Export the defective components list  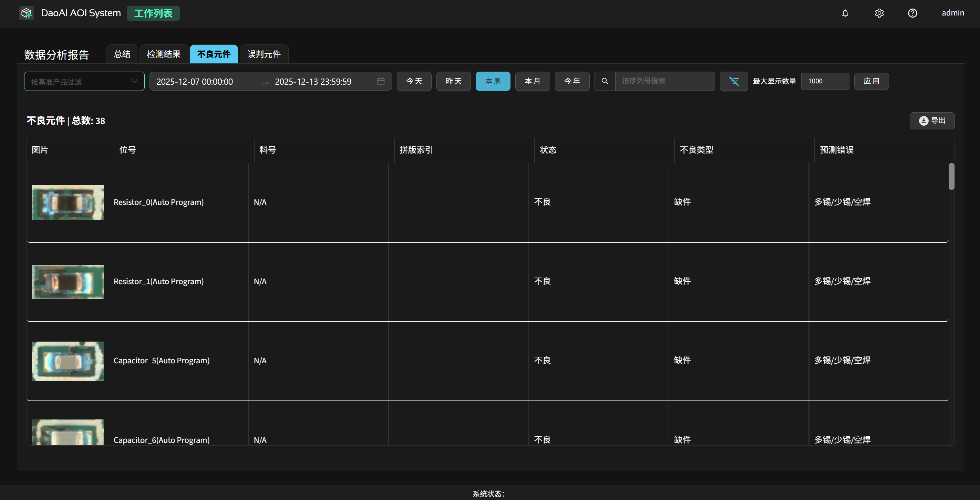click(x=932, y=121)
